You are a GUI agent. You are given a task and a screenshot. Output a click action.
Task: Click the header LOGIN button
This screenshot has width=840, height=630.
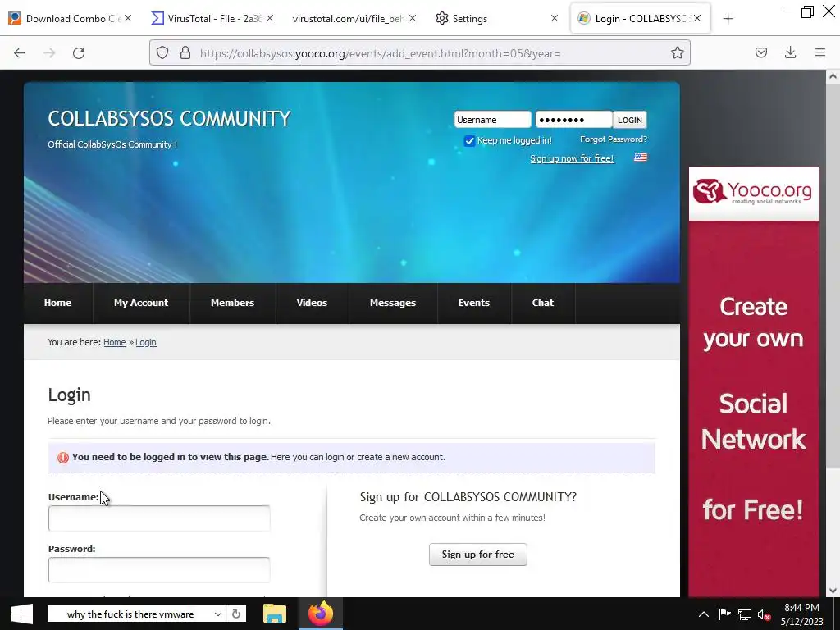coord(629,120)
